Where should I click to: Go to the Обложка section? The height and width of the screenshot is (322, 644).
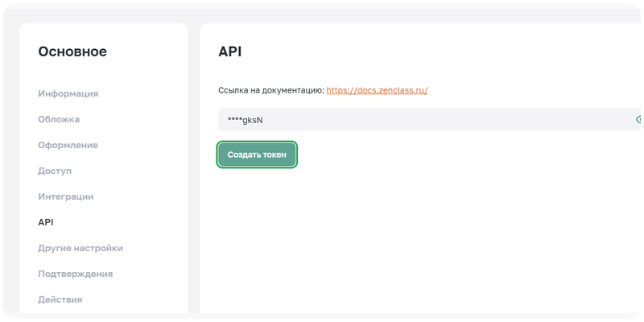[x=59, y=119]
